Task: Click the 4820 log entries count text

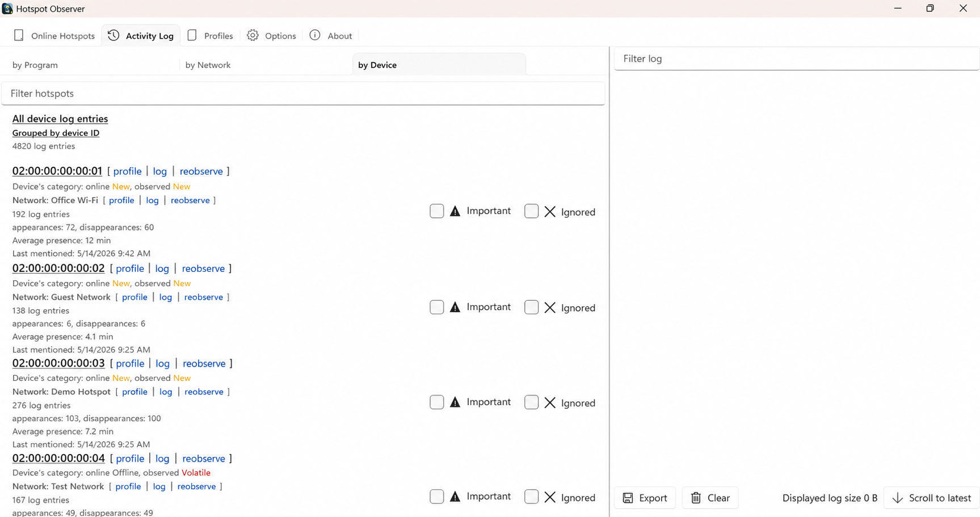Action: [x=44, y=146]
